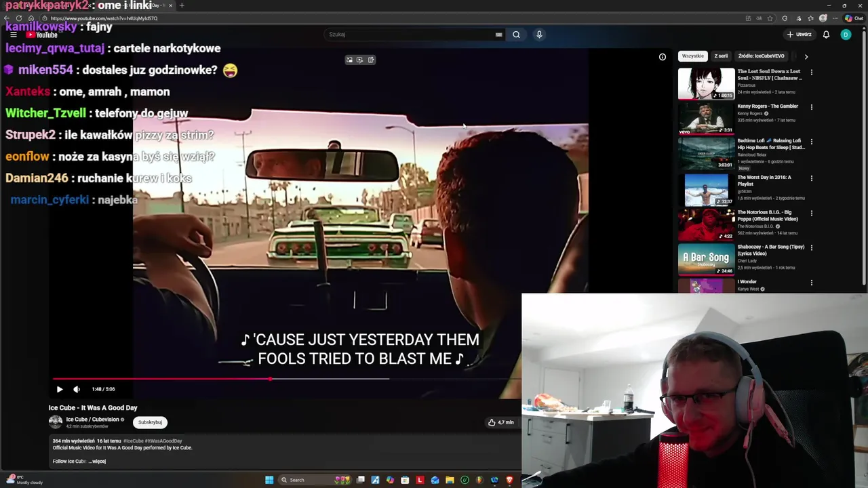Play the paused video
The width and height of the screenshot is (868, 488).
click(x=60, y=389)
